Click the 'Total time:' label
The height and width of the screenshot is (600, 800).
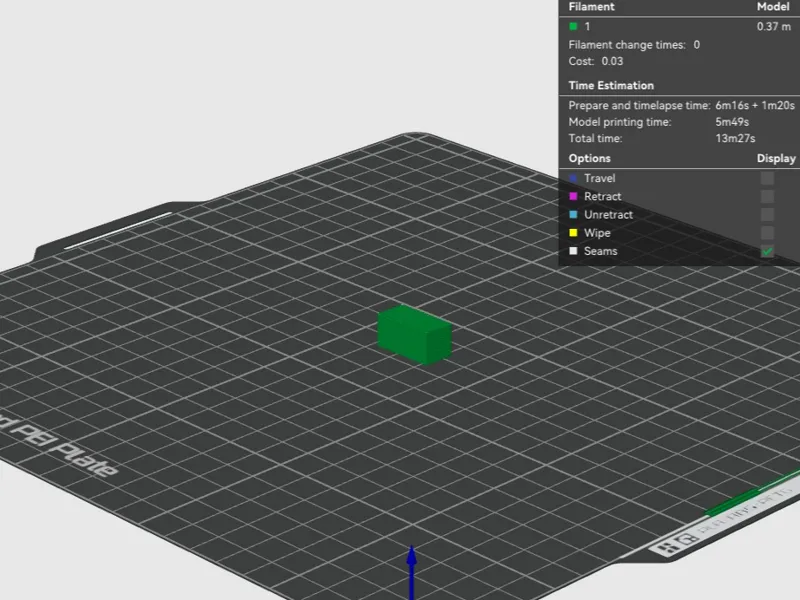coord(595,138)
